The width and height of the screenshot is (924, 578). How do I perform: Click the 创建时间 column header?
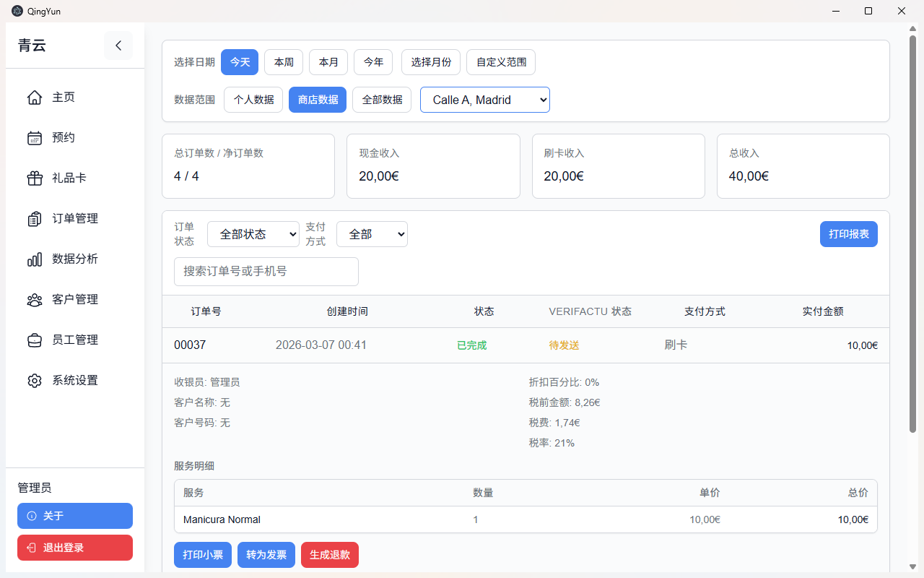[x=347, y=311]
